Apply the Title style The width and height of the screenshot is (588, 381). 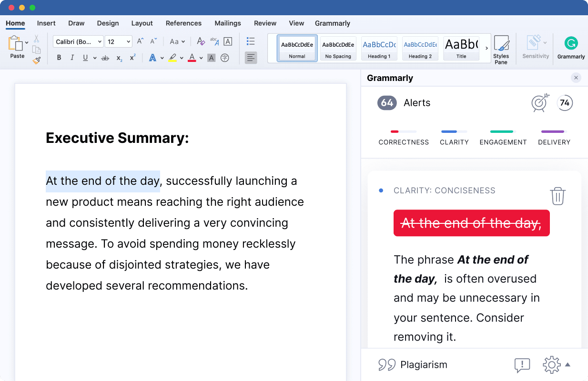pos(461,48)
